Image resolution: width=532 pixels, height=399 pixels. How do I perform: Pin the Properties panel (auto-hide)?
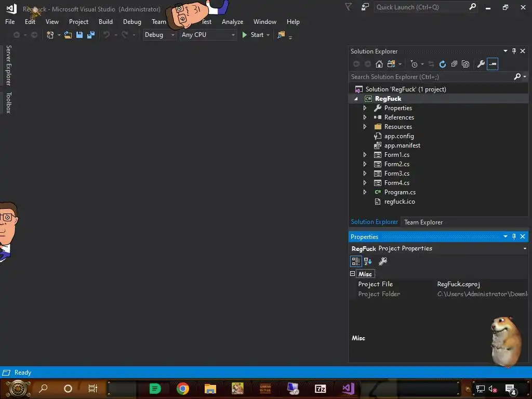(x=514, y=236)
